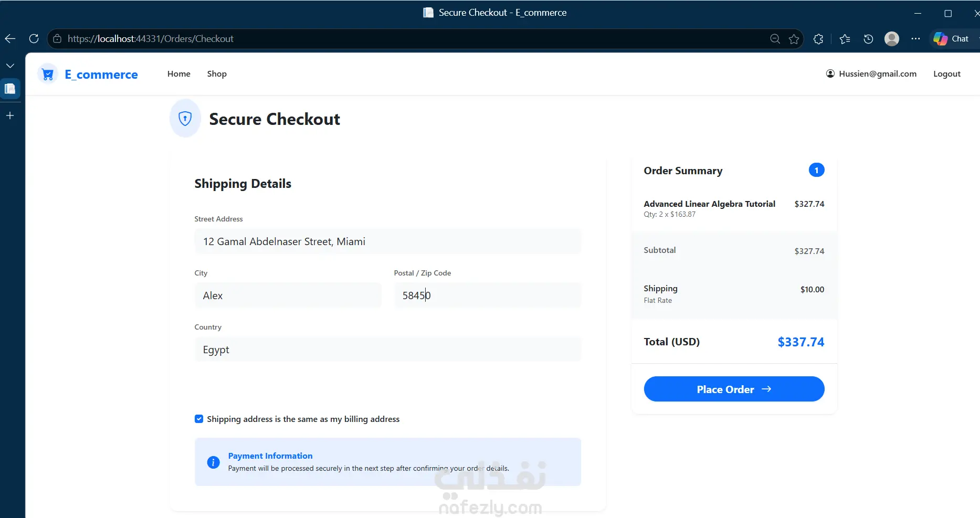
Task: Add this page to favorites star
Action: coord(794,39)
